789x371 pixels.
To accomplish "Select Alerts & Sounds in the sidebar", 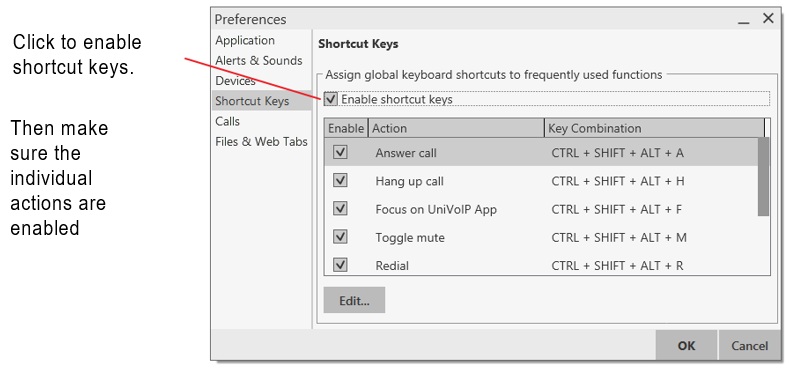I will pyautogui.click(x=259, y=60).
